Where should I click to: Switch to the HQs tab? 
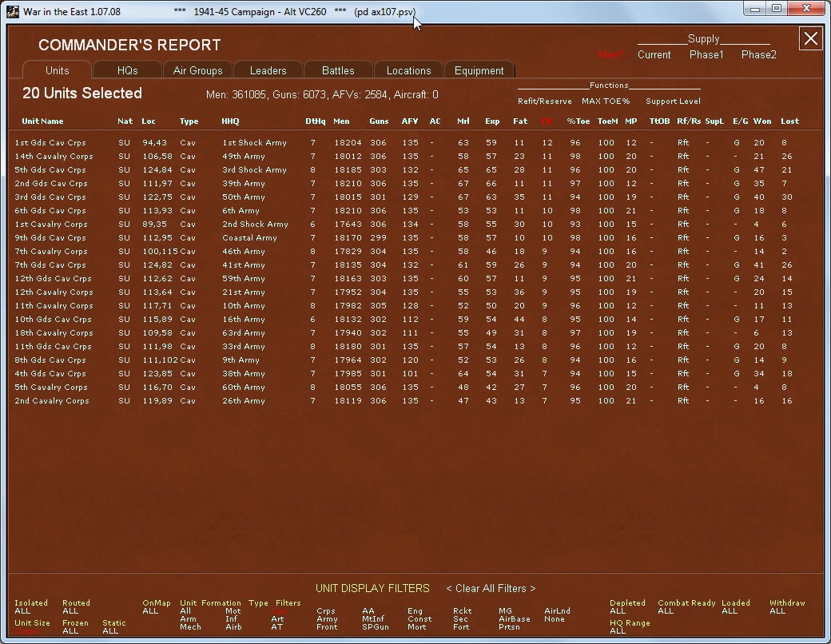(127, 70)
